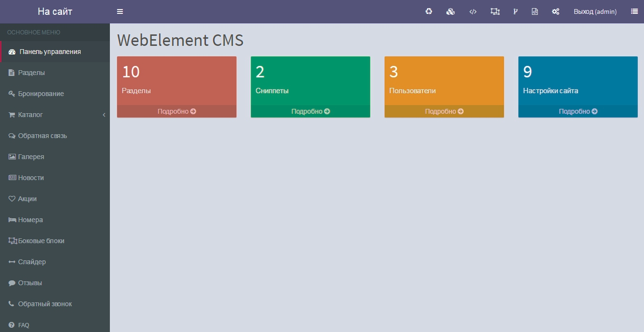
Task: Select Панель управления in sidebar
Action: click(x=55, y=52)
